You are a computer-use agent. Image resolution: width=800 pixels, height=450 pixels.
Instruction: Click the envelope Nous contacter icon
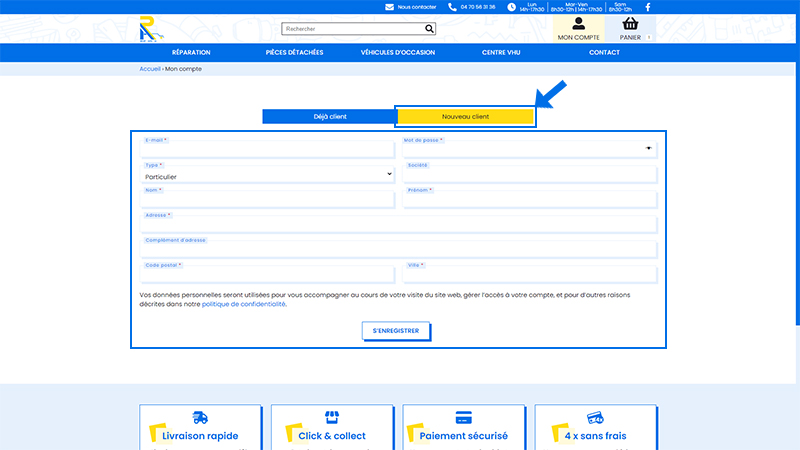pyautogui.click(x=389, y=7)
